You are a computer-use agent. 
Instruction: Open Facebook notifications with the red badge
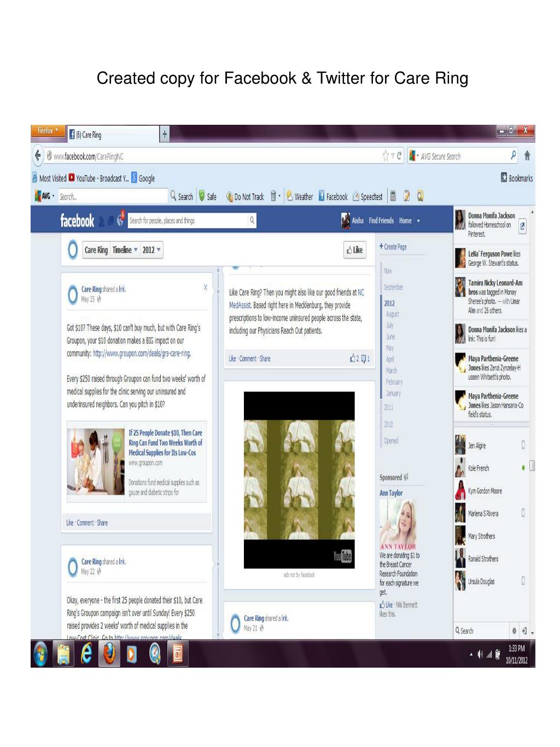pyautogui.click(x=120, y=220)
